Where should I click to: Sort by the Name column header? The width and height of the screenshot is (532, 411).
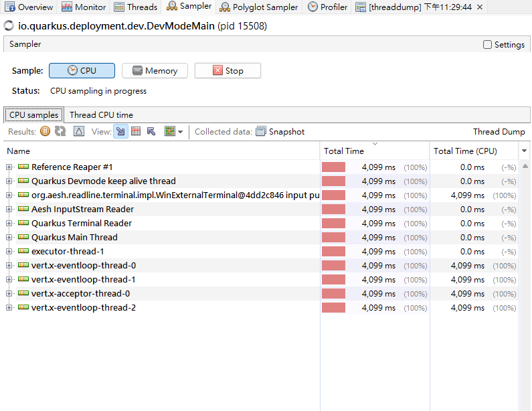coord(161,151)
